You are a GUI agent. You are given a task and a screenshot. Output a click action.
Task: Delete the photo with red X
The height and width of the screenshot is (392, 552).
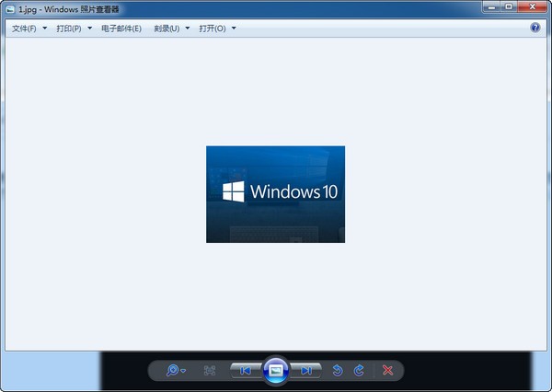(387, 370)
